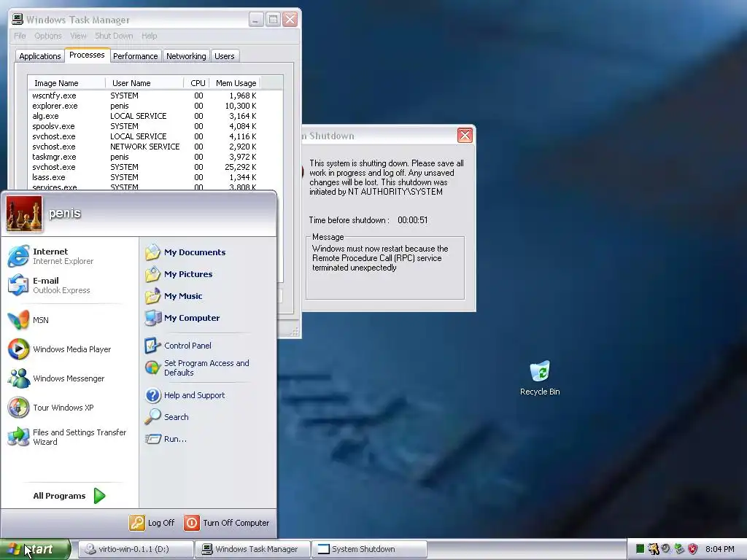
Task: Minimize the Windows Task Manager window
Action: pyautogui.click(x=256, y=20)
